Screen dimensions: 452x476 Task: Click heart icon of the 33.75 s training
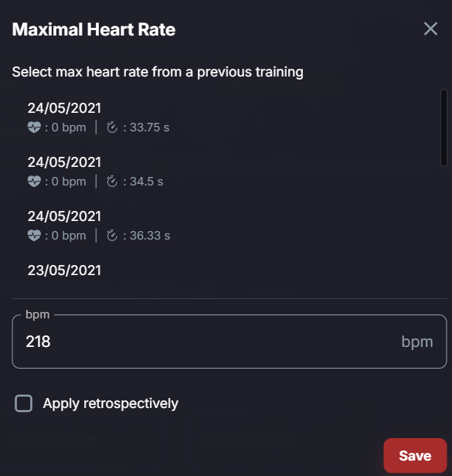34,127
